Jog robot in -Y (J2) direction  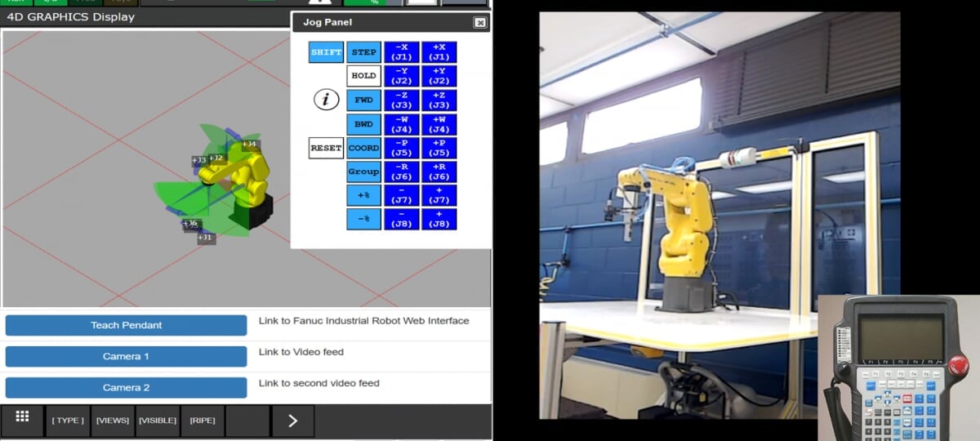click(x=401, y=76)
